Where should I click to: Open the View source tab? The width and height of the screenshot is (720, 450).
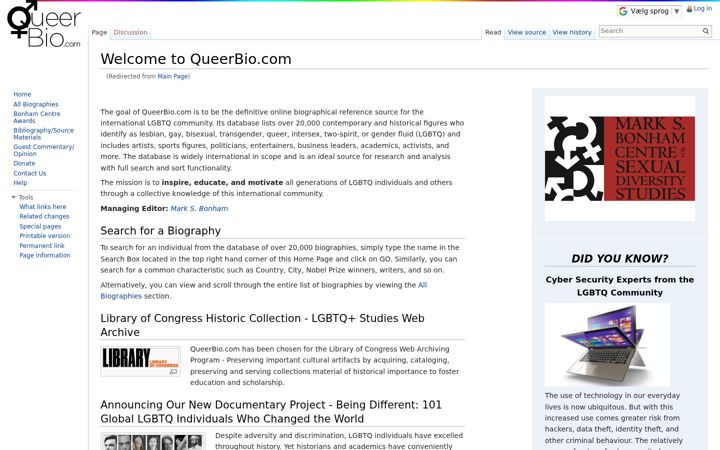click(x=527, y=32)
